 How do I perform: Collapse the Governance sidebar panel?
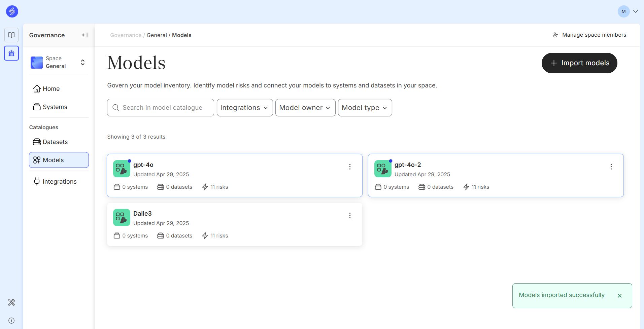pos(85,35)
